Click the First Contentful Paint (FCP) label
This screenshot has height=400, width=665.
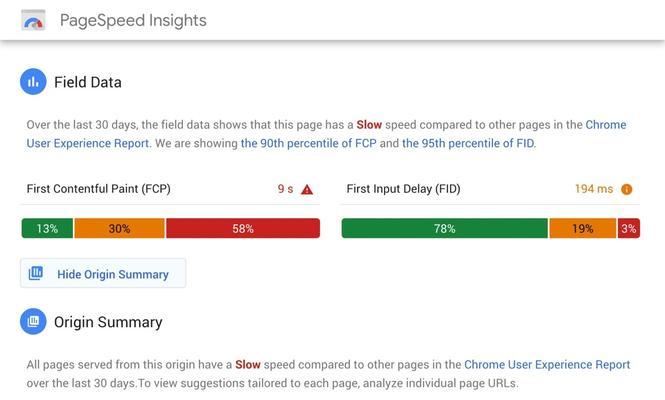[x=98, y=189]
